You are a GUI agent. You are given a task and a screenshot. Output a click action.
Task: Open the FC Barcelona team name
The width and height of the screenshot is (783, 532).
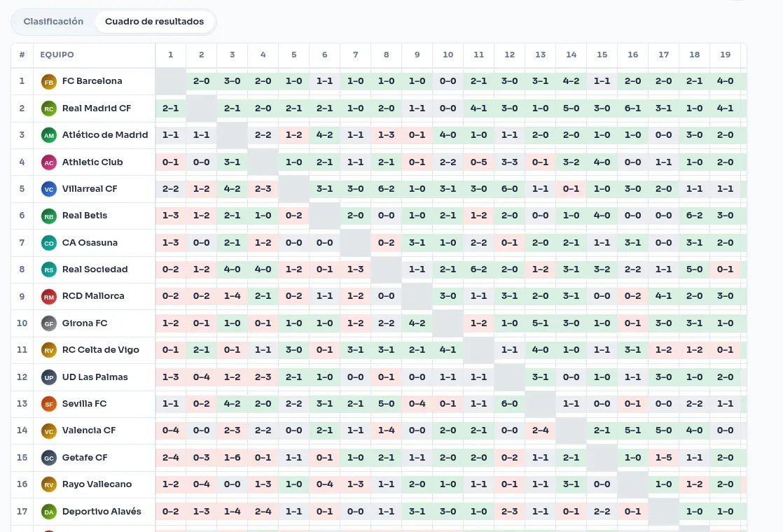click(92, 80)
